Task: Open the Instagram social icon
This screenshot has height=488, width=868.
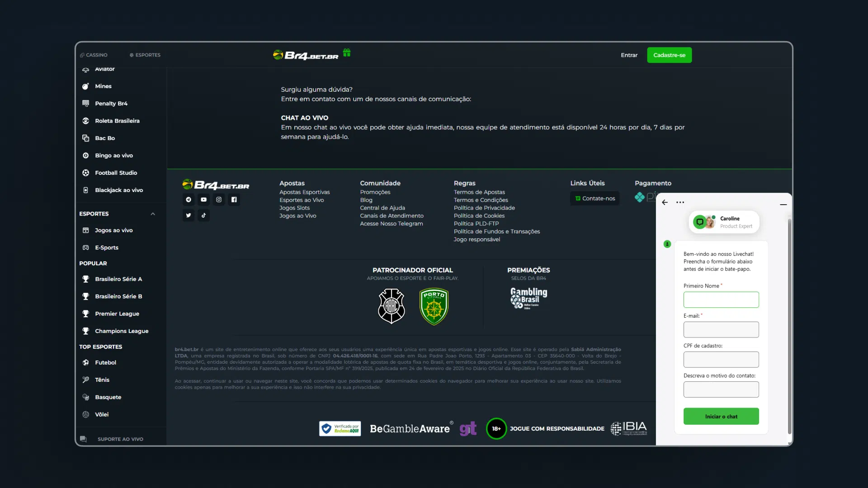Action: (x=219, y=199)
